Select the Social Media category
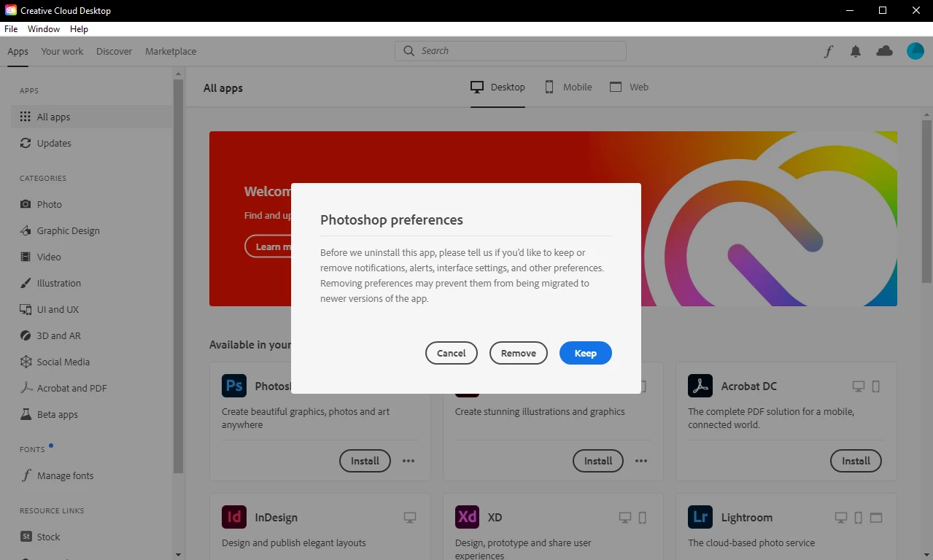933x560 pixels. pos(92,362)
